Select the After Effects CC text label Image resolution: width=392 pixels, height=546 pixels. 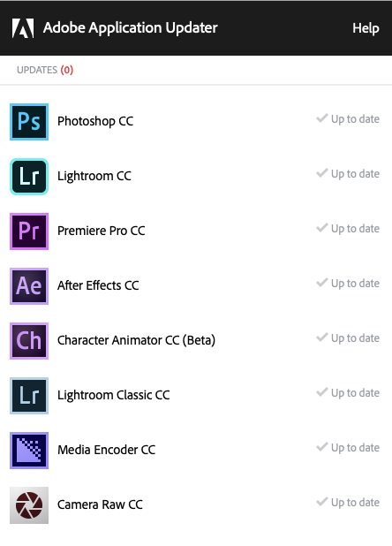click(x=98, y=285)
